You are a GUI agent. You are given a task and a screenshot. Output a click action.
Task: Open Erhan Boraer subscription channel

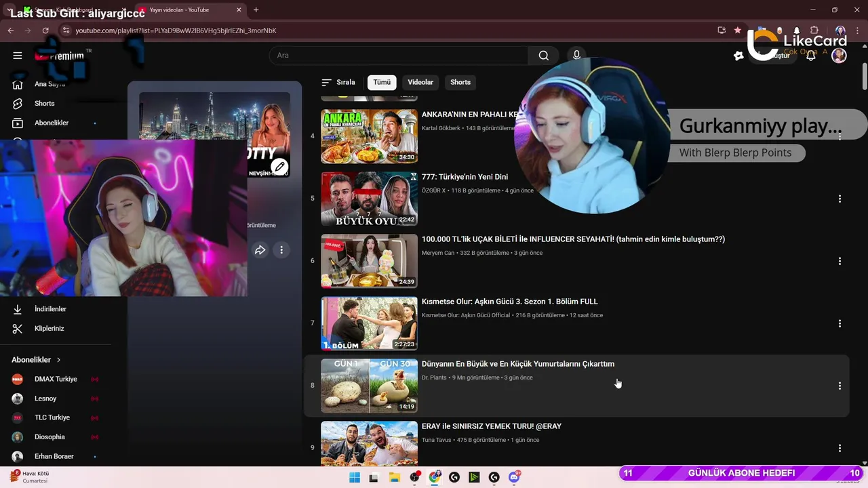(54, 456)
